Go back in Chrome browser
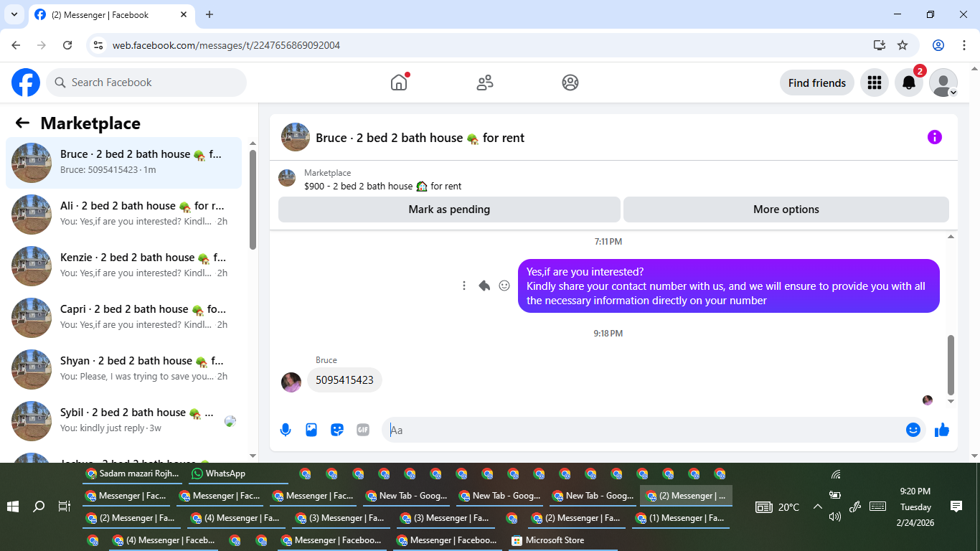 pos(16,45)
